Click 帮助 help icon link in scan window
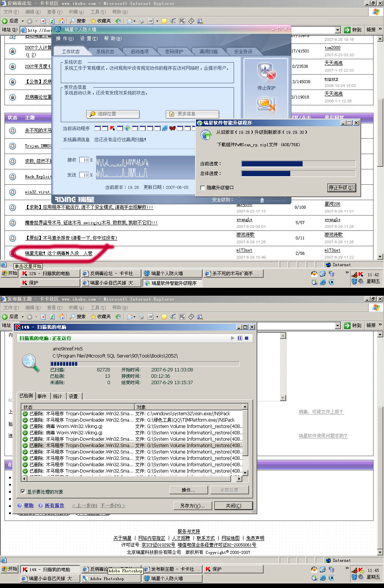Image resolution: width=384 pixels, height=588 pixels. pos(25,505)
